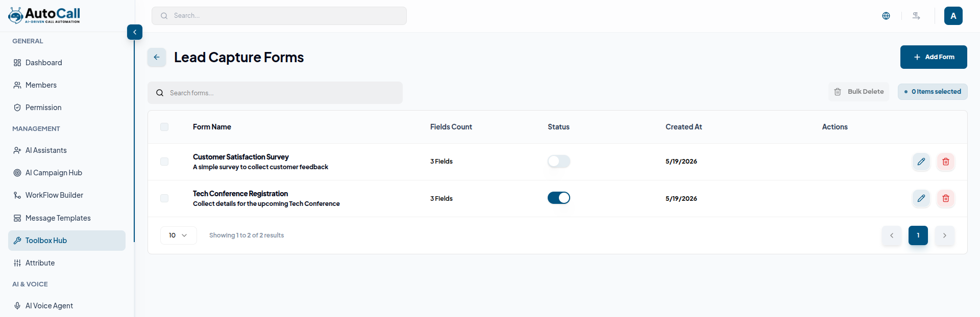This screenshot has height=317, width=980.
Task: Click the header icon beside the globe
Action: tap(916, 16)
